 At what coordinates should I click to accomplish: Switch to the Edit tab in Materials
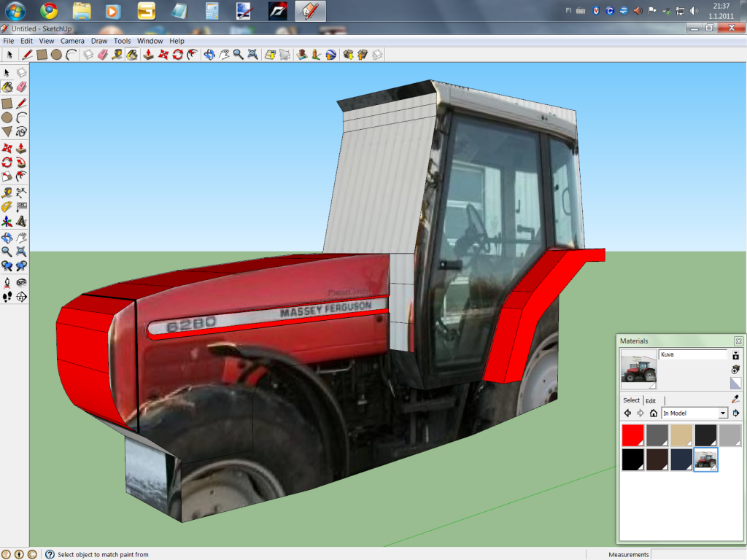(x=651, y=400)
